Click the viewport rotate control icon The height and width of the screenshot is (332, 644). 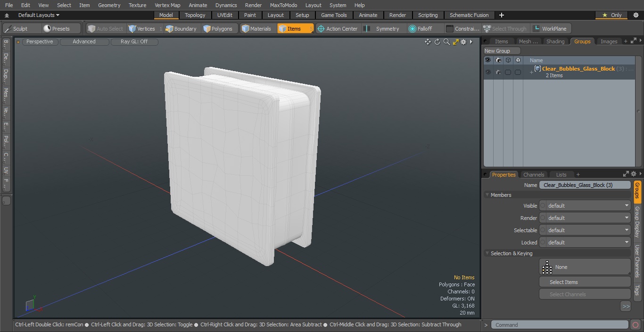point(437,42)
